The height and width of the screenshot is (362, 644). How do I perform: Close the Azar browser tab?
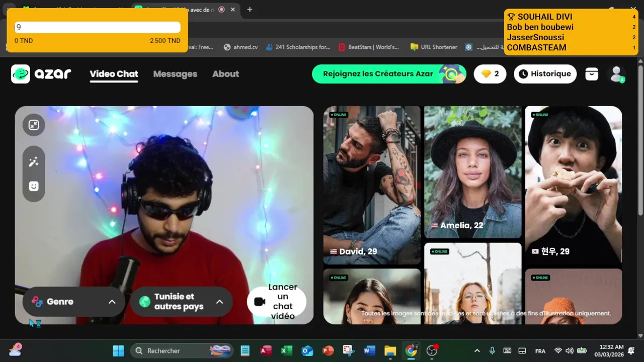[x=232, y=10]
